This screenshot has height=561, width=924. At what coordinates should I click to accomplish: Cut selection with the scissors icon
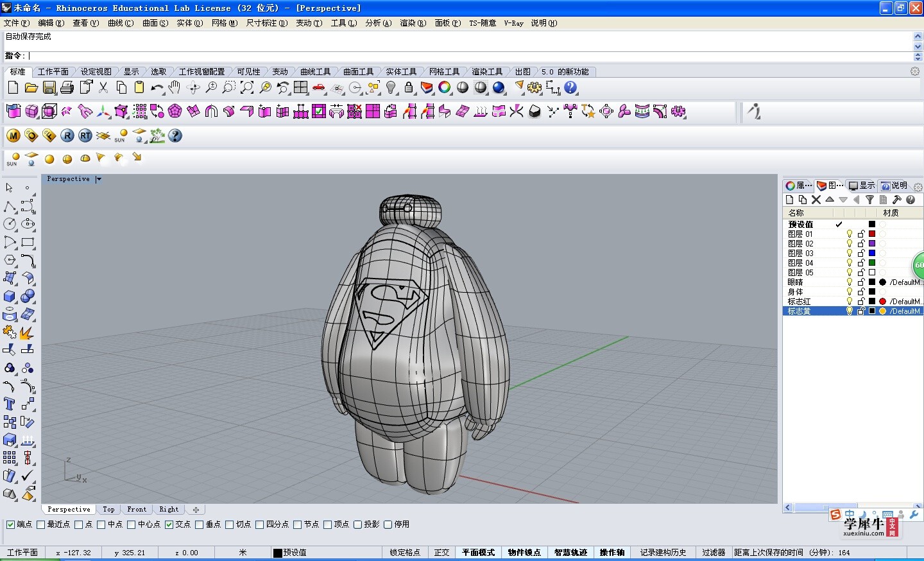103,87
